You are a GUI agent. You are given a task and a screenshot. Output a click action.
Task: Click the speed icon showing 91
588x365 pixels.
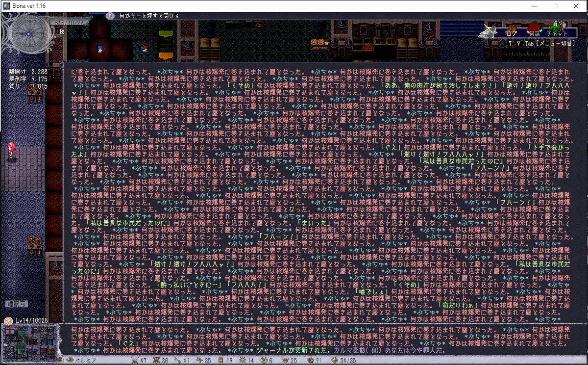coord(310,361)
